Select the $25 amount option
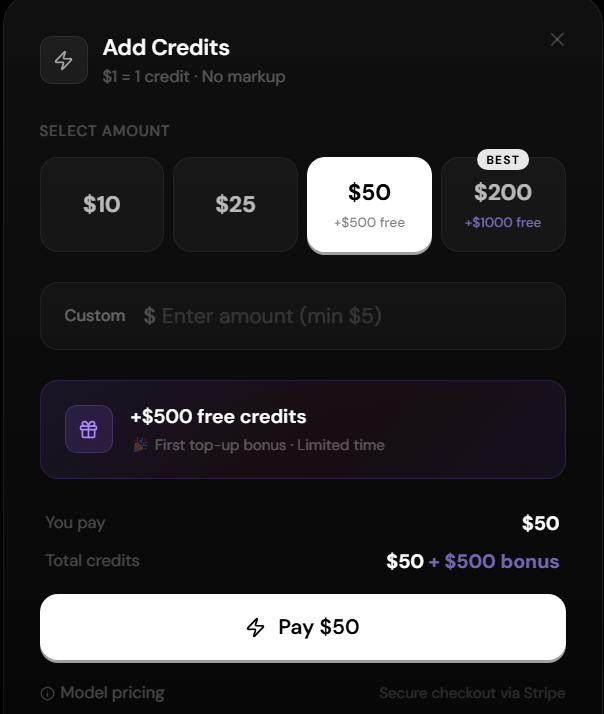The height and width of the screenshot is (714, 604). point(235,204)
